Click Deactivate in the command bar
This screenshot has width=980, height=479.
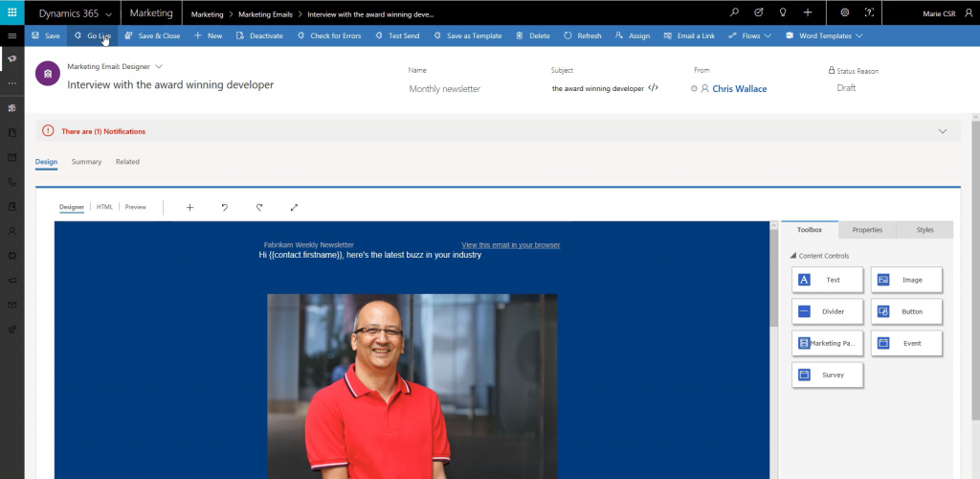tap(259, 35)
